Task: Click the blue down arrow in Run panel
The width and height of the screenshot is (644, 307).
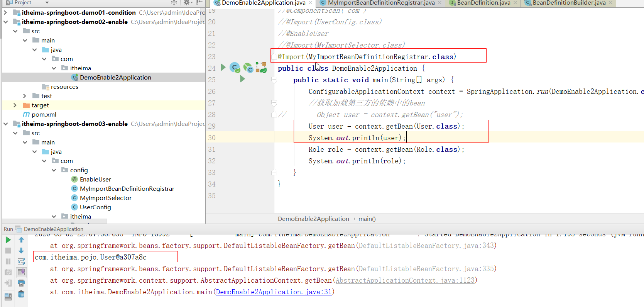Action: (21, 251)
